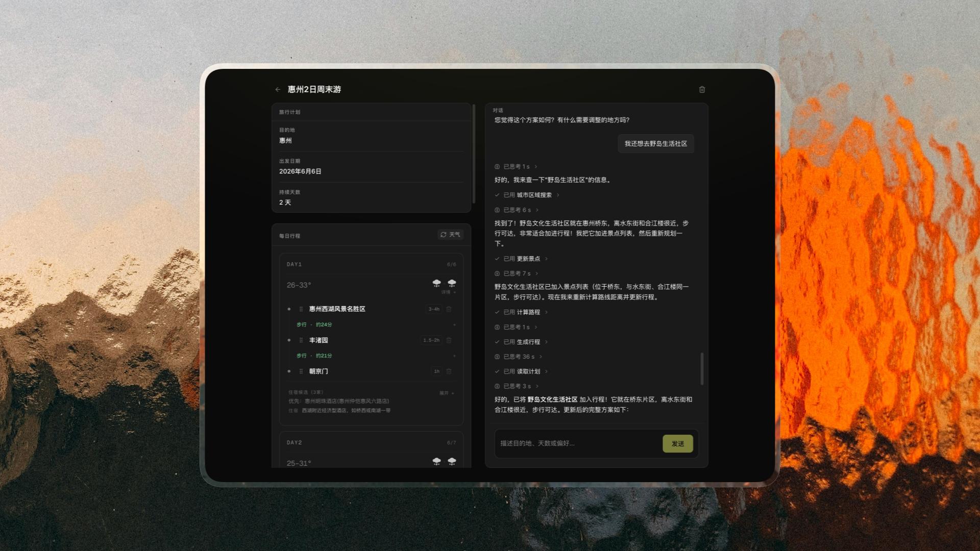The image size is (980, 551).
Task: Click the second weather icon in DAY2
Action: (452, 461)
